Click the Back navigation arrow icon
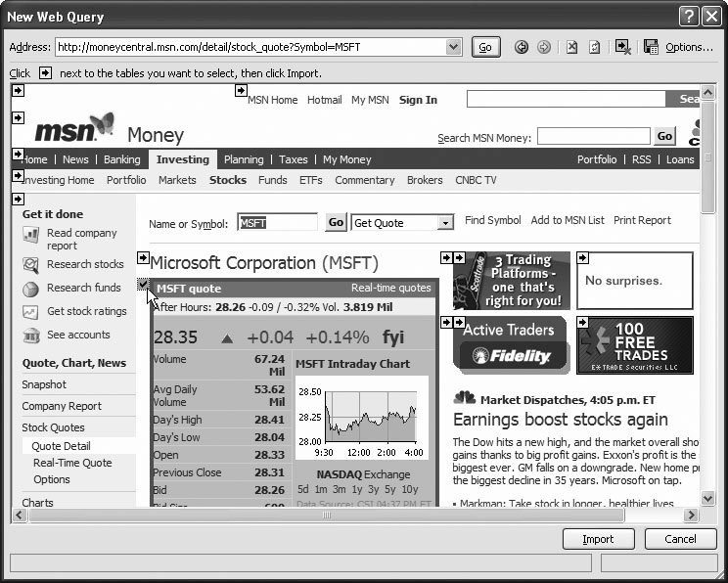Screen dimensions: 728x583 coord(522,47)
